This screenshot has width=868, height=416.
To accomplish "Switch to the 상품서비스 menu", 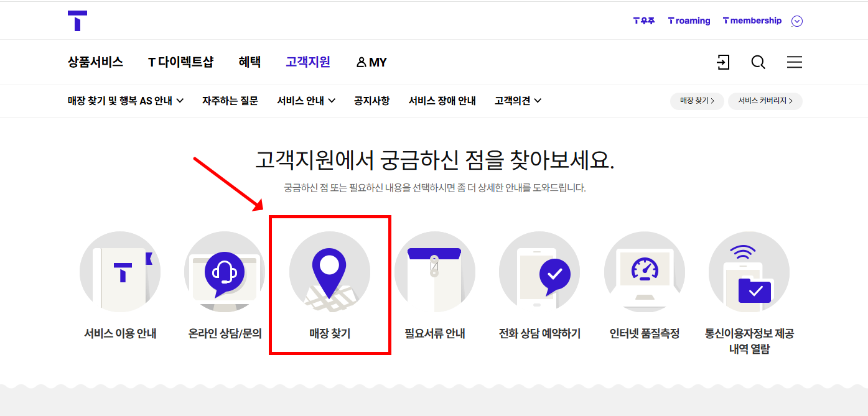I will [94, 62].
